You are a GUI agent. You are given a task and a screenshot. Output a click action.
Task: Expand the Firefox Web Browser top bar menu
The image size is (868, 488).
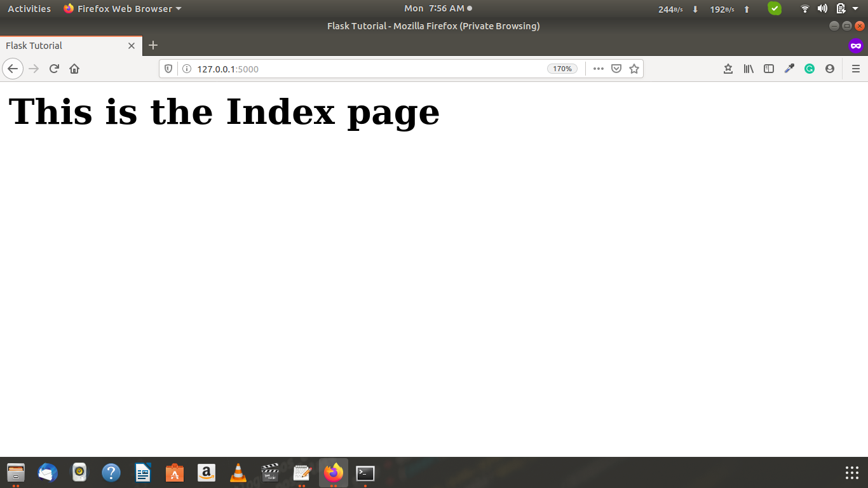(x=121, y=8)
